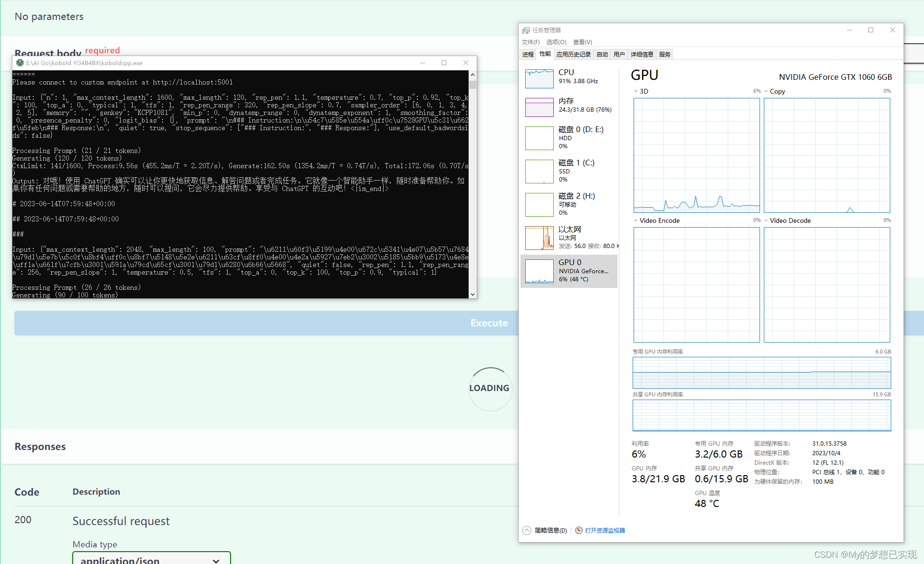Select the 内存 memory usage item
Viewport: 924px width, 564px height.
point(569,107)
